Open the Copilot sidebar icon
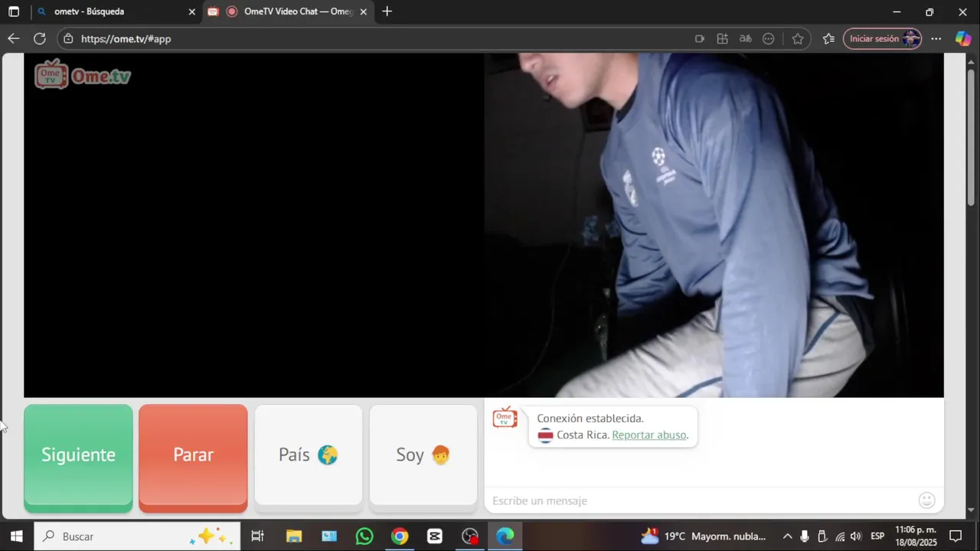The height and width of the screenshot is (551, 980). pyautogui.click(x=963, y=38)
